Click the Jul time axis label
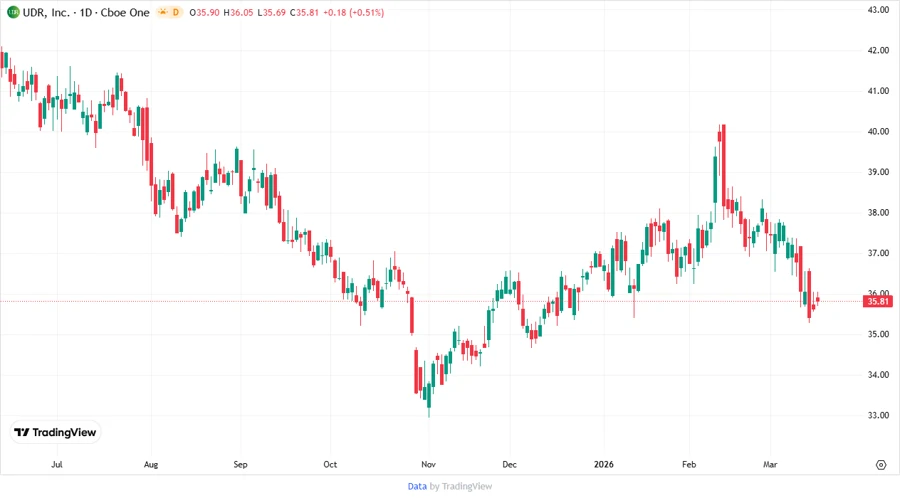900x498 pixels. coord(57,464)
